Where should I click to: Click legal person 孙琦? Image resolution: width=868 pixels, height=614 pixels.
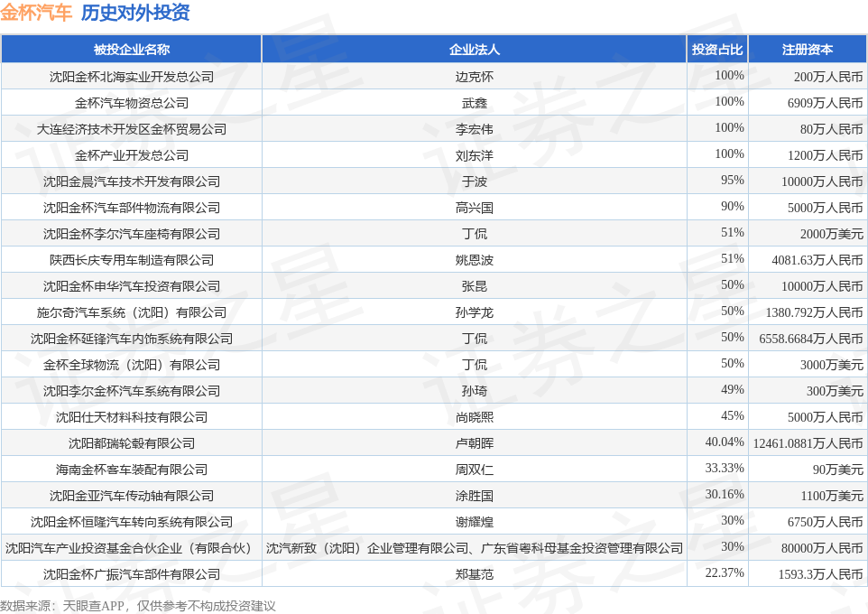tap(475, 391)
